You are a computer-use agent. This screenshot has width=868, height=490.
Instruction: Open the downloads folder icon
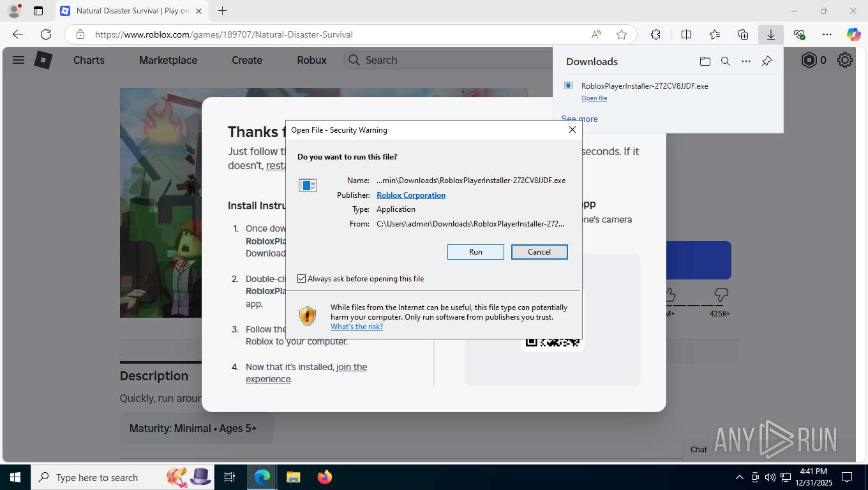coord(705,61)
